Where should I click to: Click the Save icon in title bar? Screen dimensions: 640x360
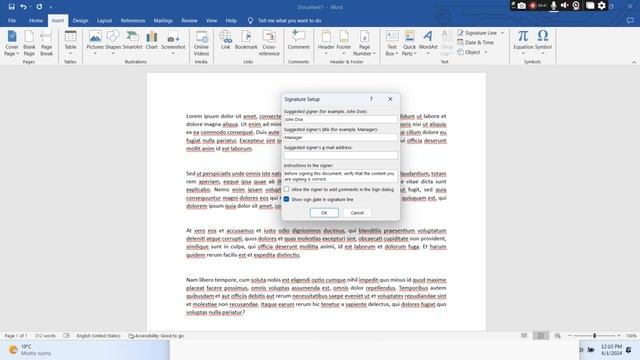pyautogui.click(x=11, y=7)
